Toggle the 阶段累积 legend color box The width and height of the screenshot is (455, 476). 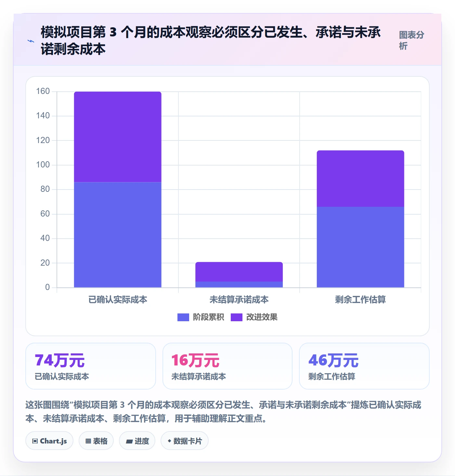click(x=183, y=317)
